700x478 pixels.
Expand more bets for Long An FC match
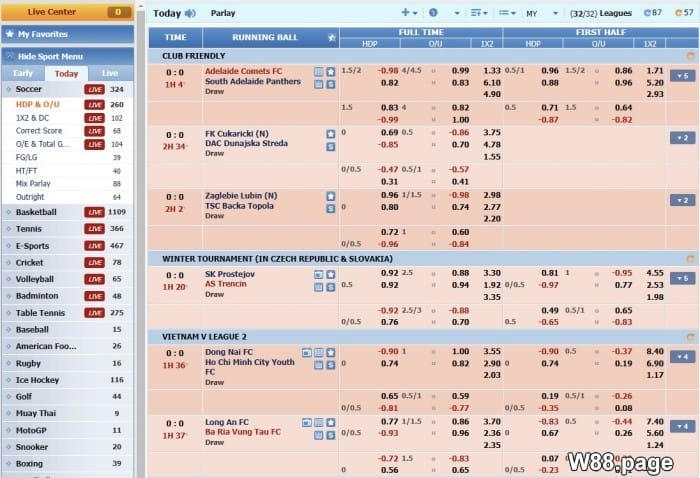click(682, 427)
